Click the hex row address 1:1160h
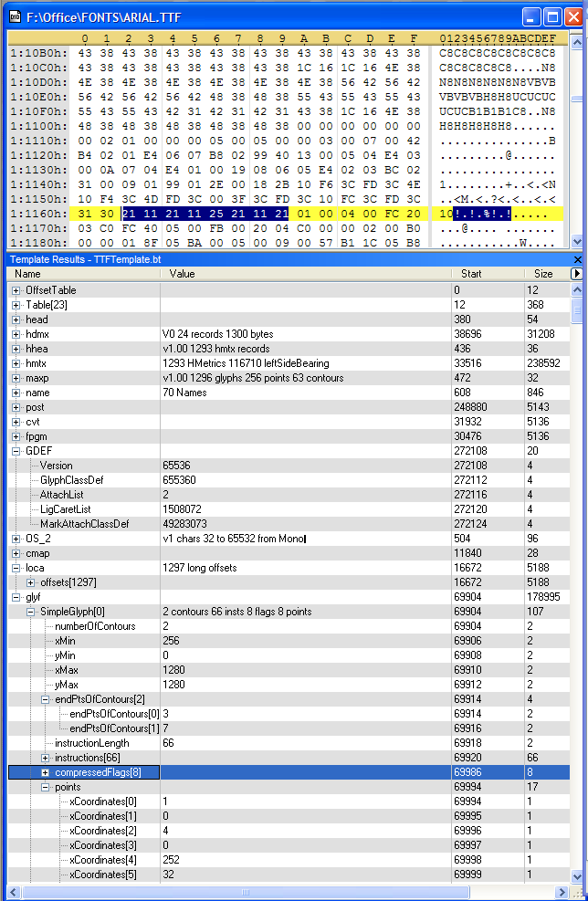 [x=38, y=214]
